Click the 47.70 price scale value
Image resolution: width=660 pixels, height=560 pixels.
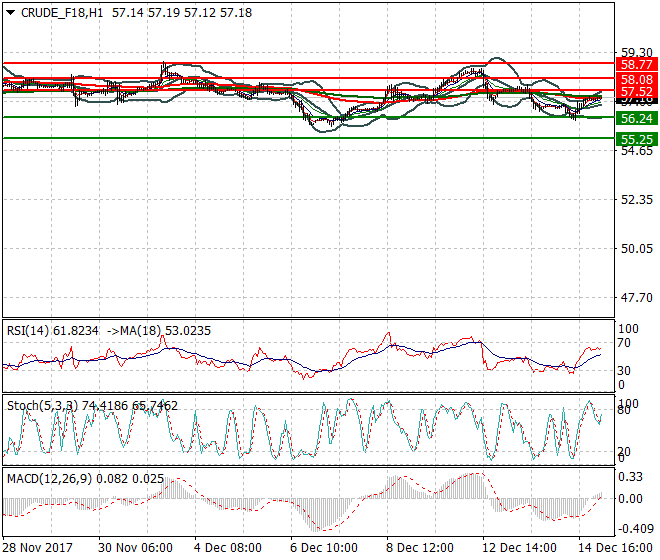pos(636,298)
